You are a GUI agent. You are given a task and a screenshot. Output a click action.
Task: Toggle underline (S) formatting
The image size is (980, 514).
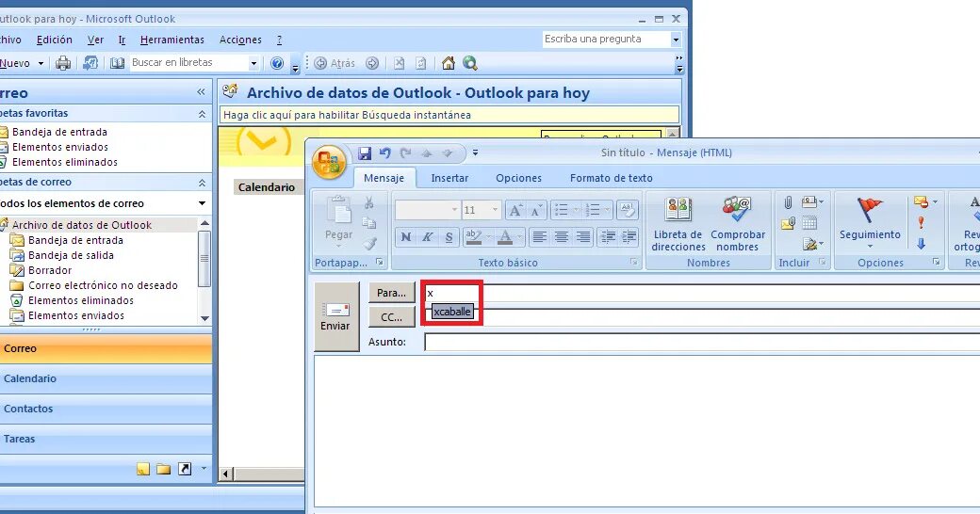pyautogui.click(x=449, y=236)
